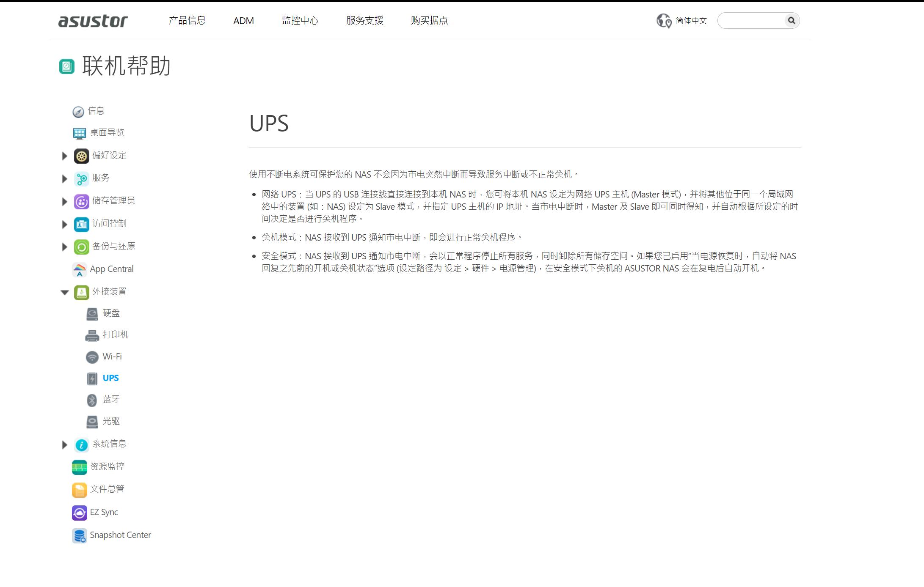Open App Central via its icon

coord(79,269)
